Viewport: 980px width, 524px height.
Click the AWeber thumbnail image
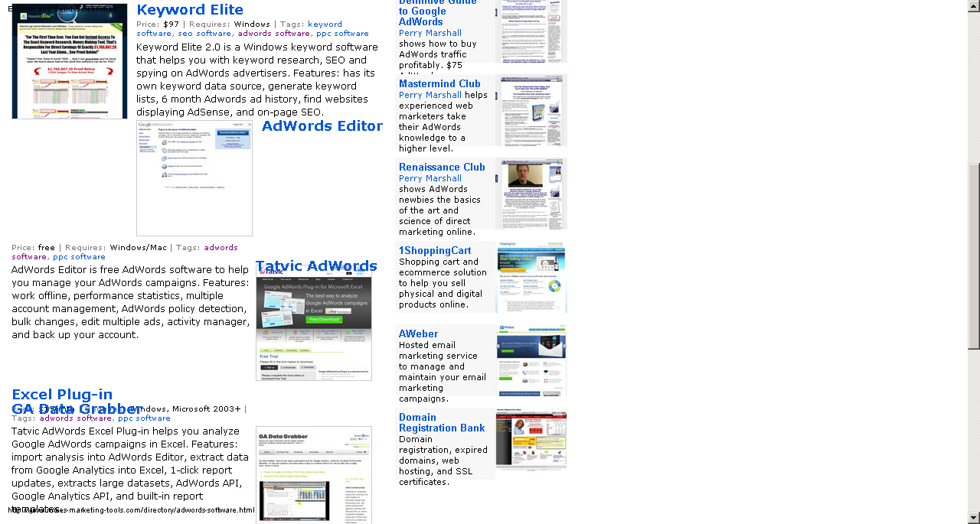(532, 360)
